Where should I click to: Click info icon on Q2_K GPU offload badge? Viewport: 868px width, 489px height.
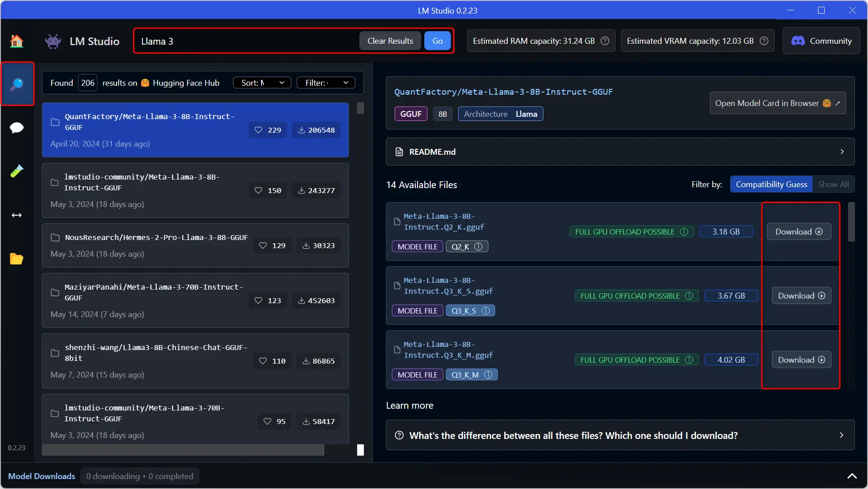coord(684,232)
